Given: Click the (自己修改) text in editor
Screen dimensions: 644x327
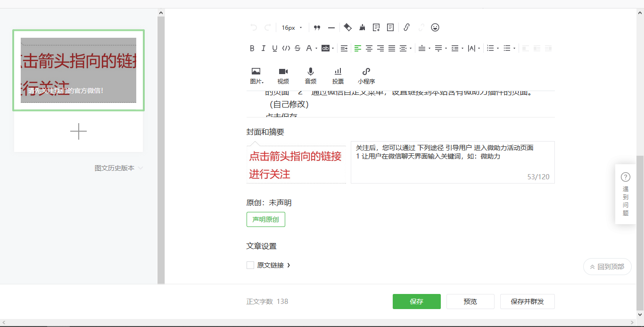Looking at the screenshot, I should click(289, 105).
